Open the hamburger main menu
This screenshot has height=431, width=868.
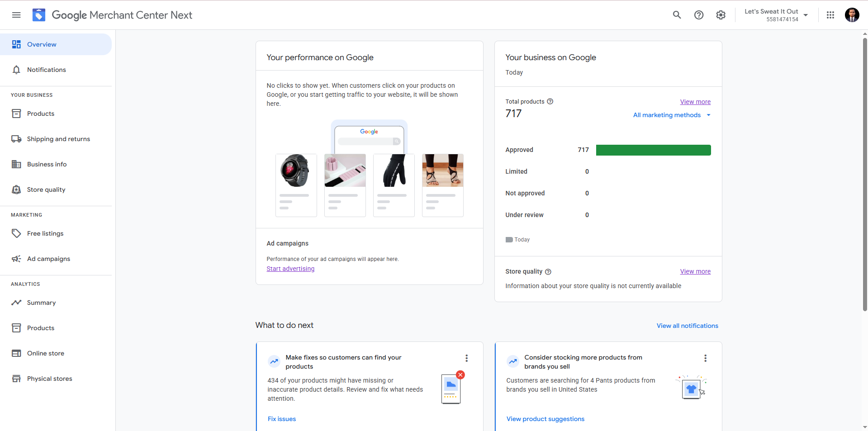point(16,15)
